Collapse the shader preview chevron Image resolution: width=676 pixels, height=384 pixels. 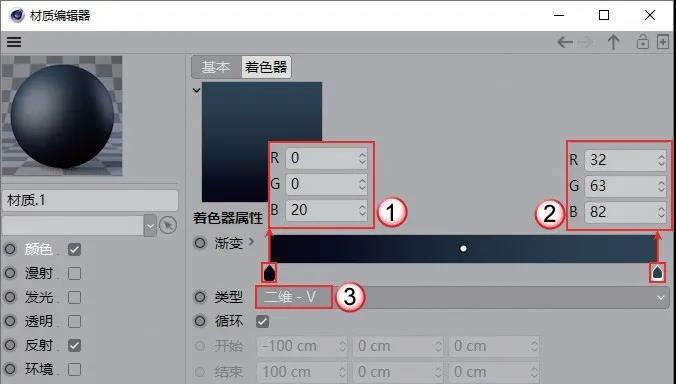pyautogui.click(x=196, y=91)
